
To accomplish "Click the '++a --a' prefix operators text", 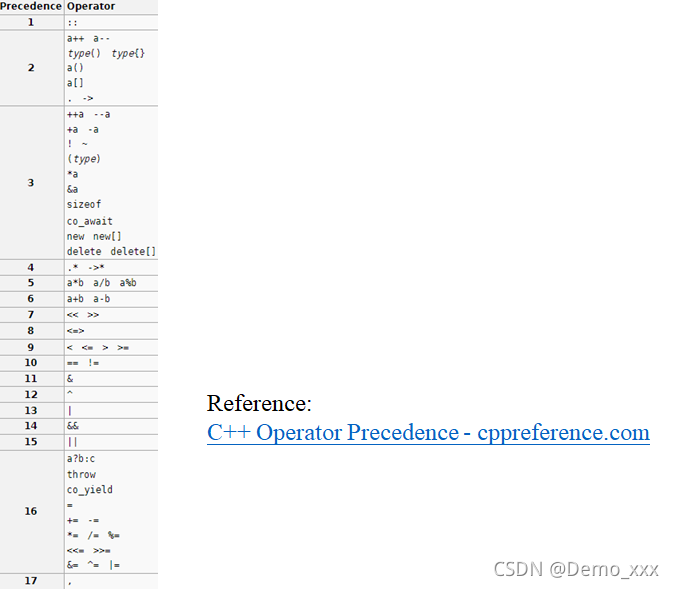I will click(x=89, y=114).
